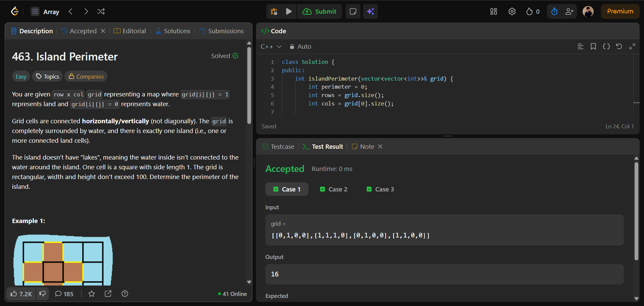
Task: Open the Array problem list
Action: pos(45,11)
